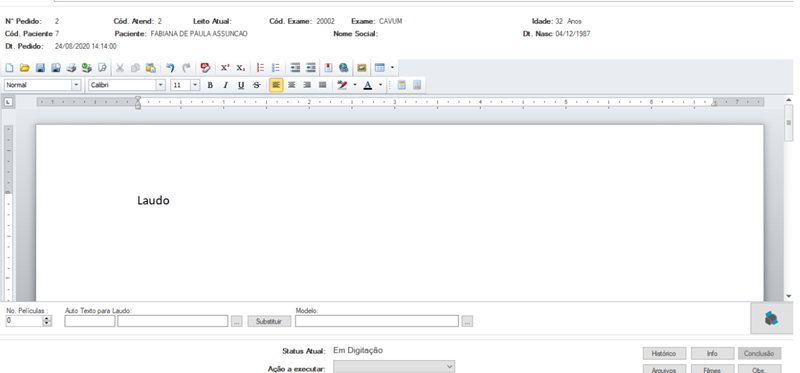Click the right indent marker on ruler
Viewport: 800px width, 373px height.
click(714, 104)
